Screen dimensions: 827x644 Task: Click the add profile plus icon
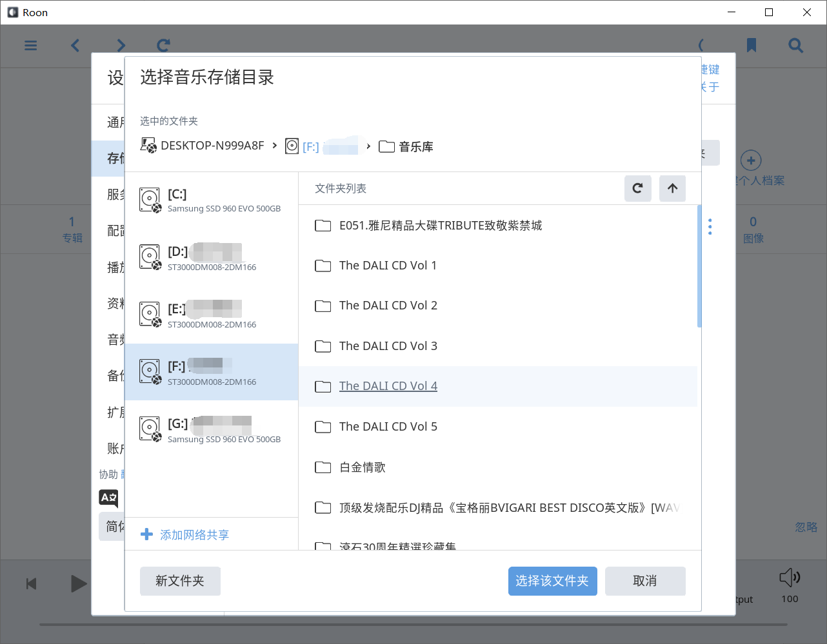click(x=750, y=161)
